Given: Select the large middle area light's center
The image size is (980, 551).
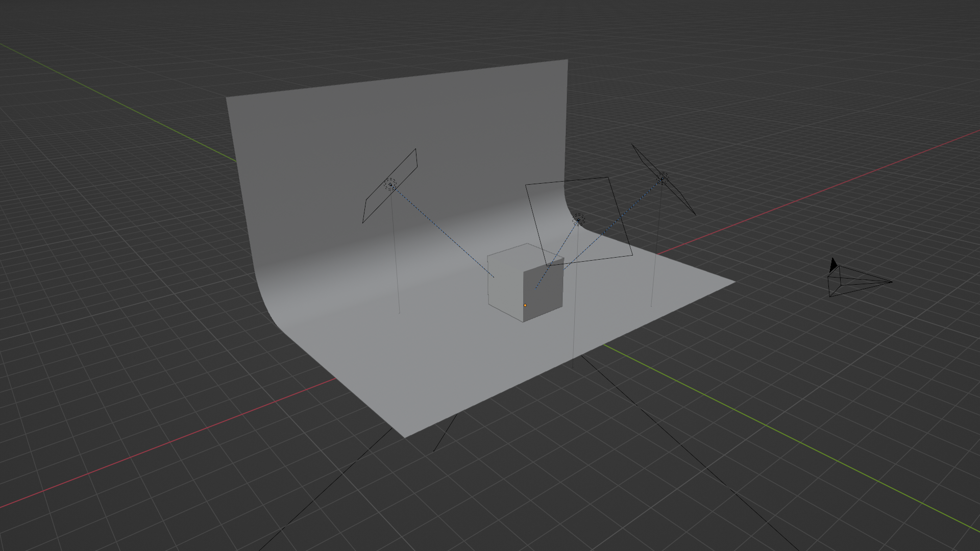Looking at the screenshot, I should (578, 220).
